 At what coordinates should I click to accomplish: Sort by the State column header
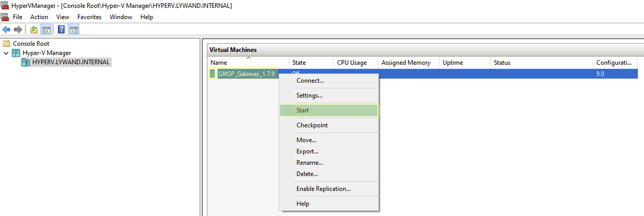click(x=311, y=63)
